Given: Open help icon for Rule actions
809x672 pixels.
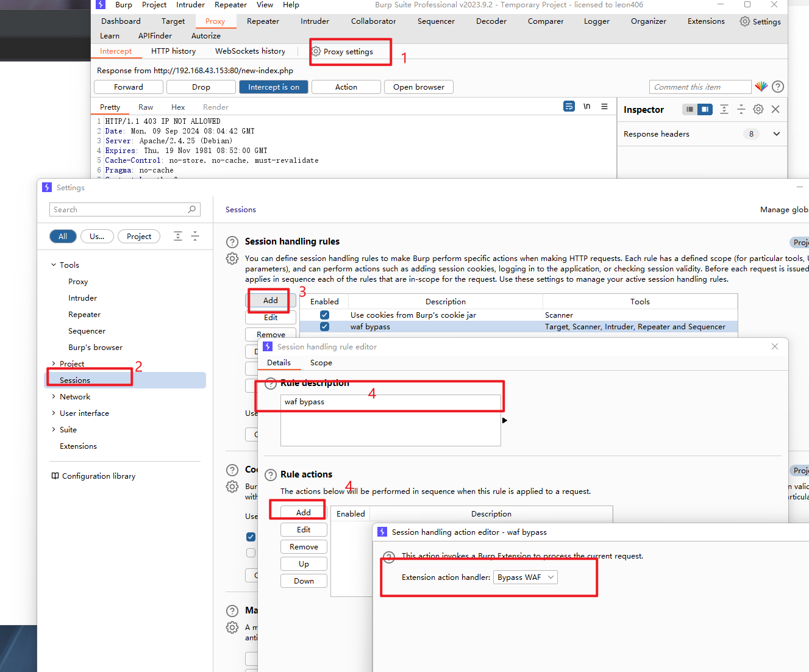Looking at the screenshot, I should pyautogui.click(x=271, y=474).
